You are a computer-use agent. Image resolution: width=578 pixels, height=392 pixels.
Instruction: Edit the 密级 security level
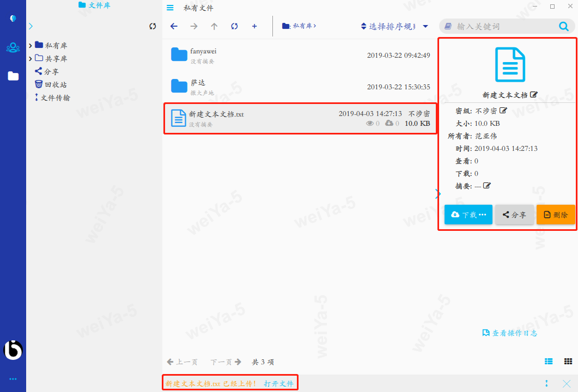[503, 111]
